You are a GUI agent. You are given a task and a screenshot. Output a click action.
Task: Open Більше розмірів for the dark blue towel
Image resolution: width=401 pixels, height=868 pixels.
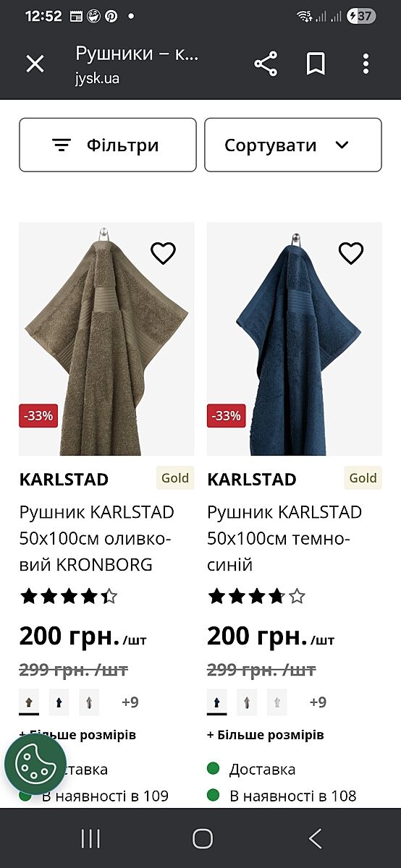coord(266,735)
